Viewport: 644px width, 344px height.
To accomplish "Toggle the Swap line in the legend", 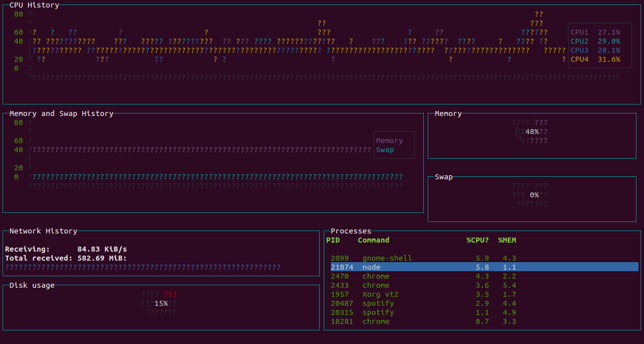I will click(x=385, y=150).
